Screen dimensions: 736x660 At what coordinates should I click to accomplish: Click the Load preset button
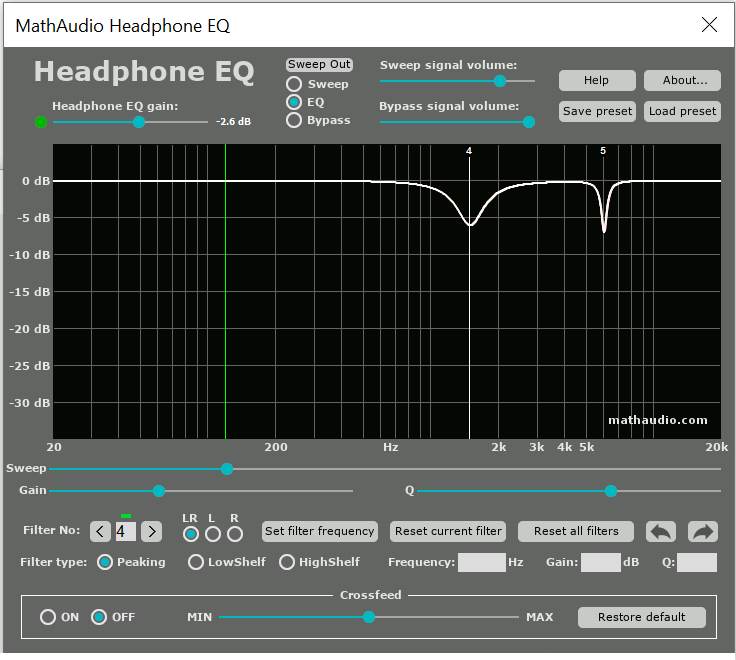point(682,111)
